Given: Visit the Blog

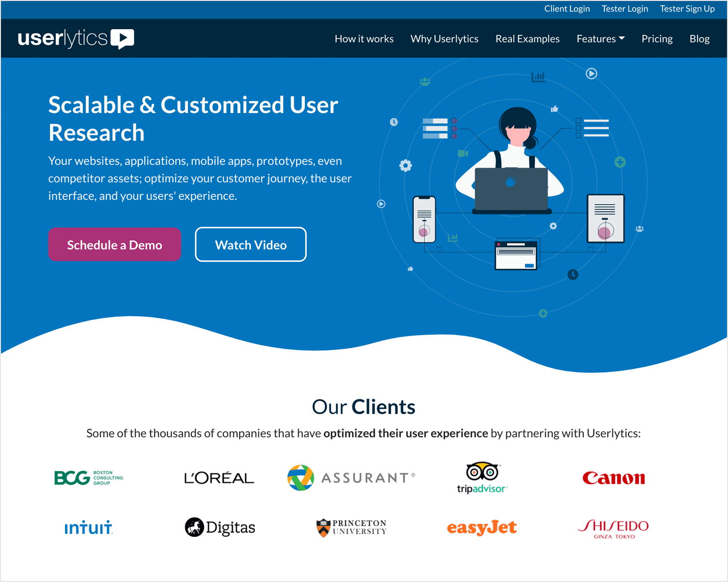Looking at the screenshot, I should (699, 39).
